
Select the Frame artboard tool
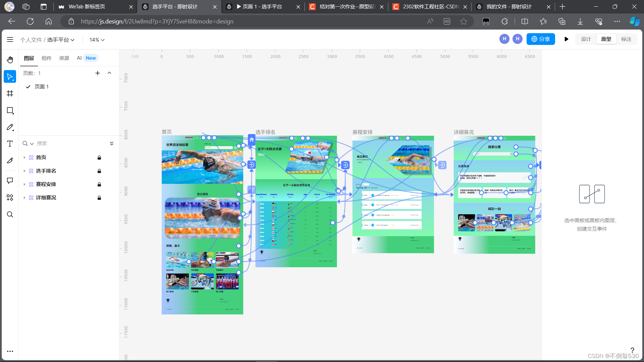[x=10, y=94]
